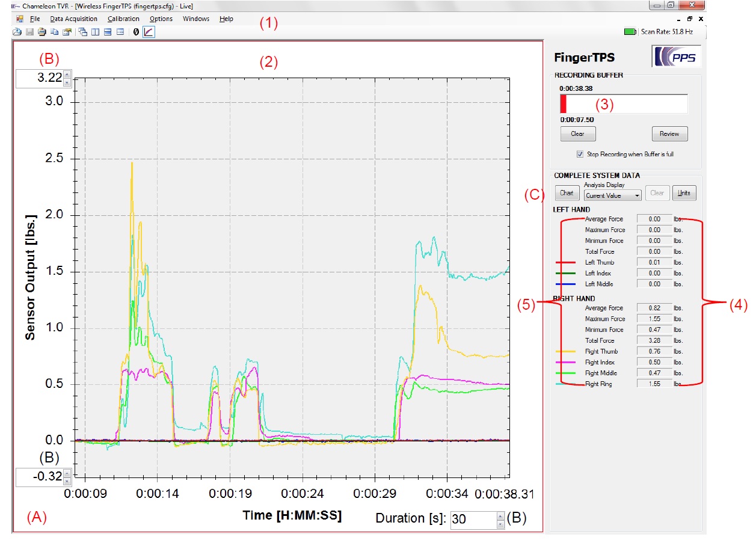Screen dimensions: 756x540
Task: Click the Copy toolbar icon
Action: pos(54,32)
